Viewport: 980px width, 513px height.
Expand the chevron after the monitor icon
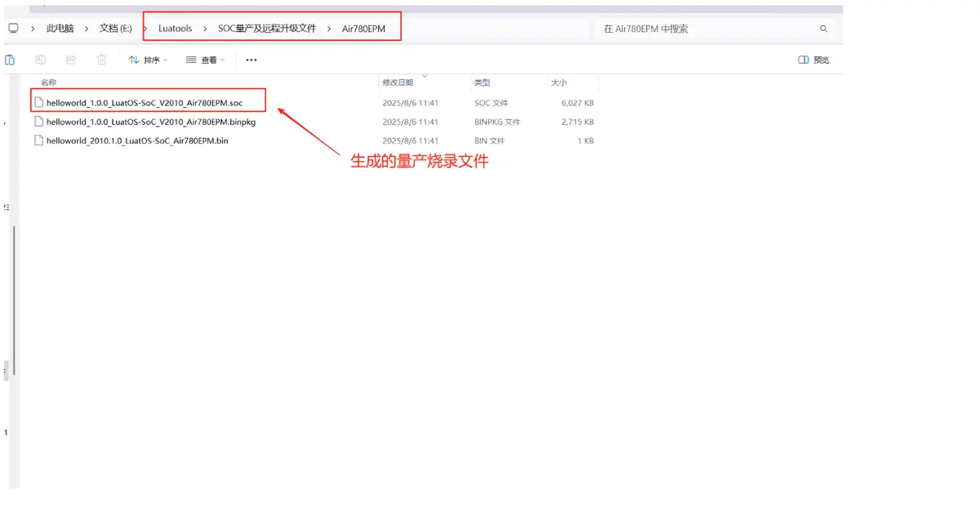[x=33, y=29]
